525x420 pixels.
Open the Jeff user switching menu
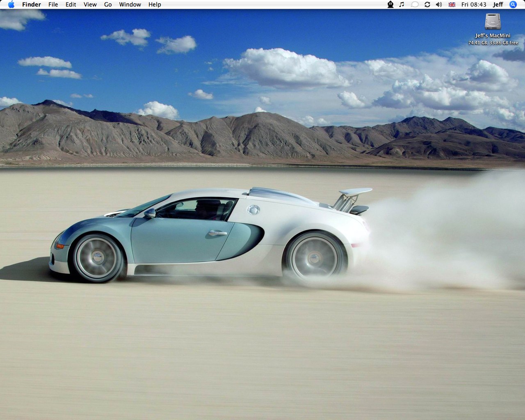[498, 5]
